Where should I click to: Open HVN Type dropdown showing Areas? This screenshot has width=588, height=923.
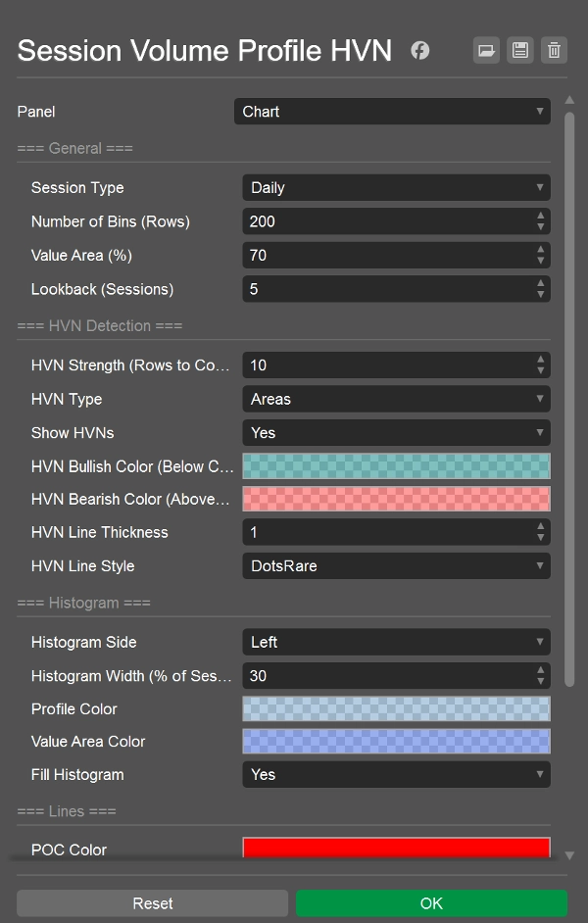click(x=396, y=399)
